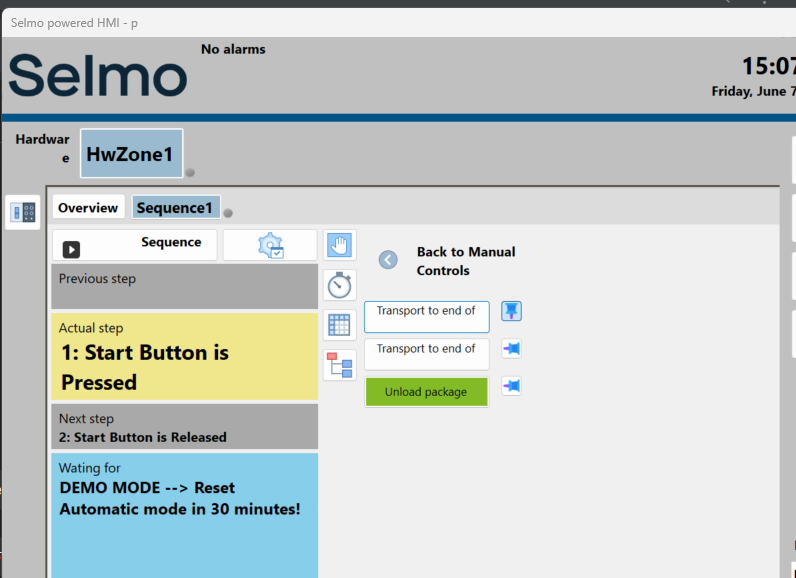Viewport: 796px width, 578px height.
Task: Click the first Transport to end of button
Action: point(426,317)
